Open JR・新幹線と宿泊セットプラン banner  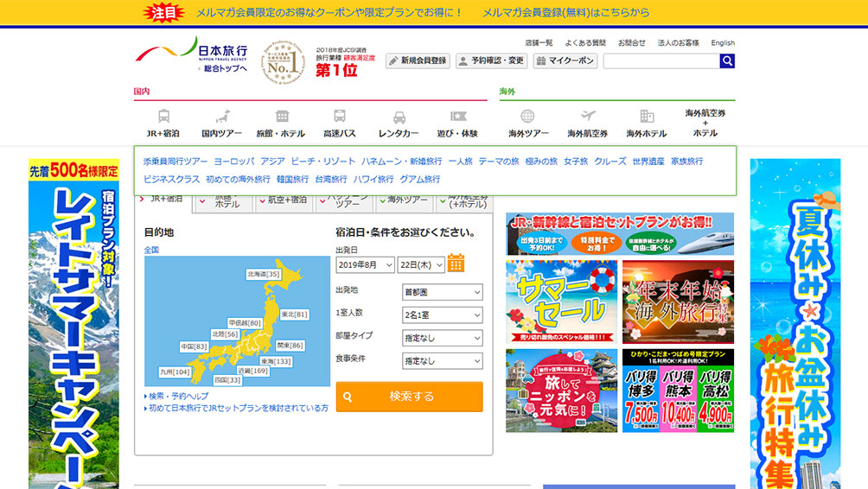620,234
